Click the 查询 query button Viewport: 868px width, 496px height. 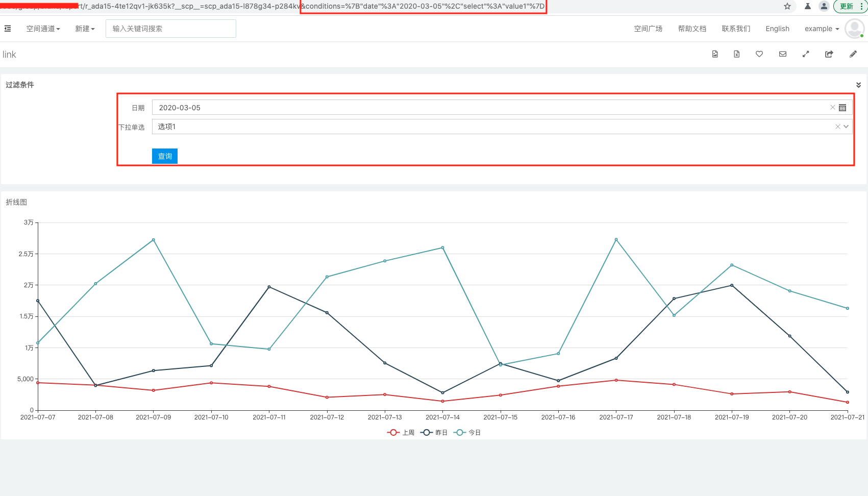coord(165,156)
